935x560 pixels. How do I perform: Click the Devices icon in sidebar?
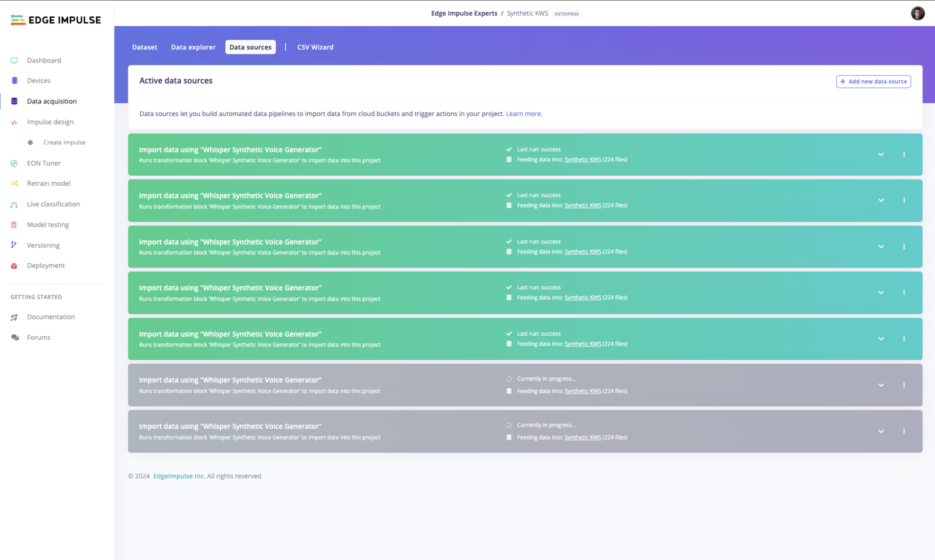pyautogui.click(x=14, y=81)
